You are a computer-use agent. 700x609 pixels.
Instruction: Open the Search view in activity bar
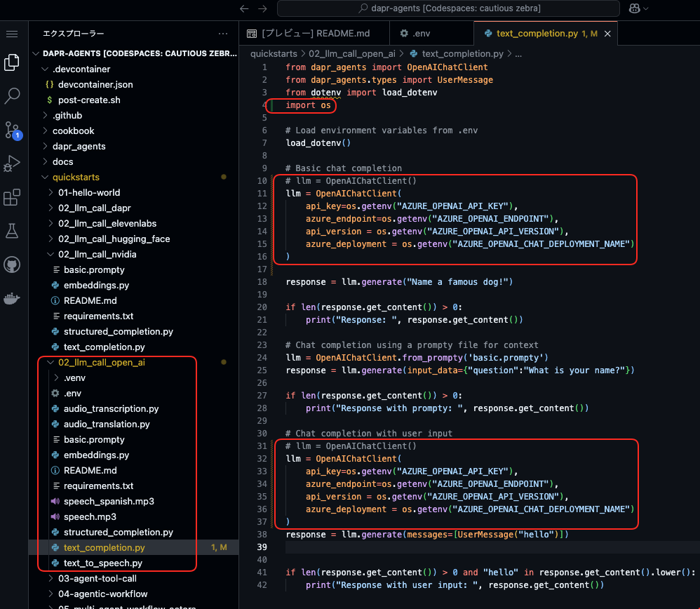(x=12, y=95)
